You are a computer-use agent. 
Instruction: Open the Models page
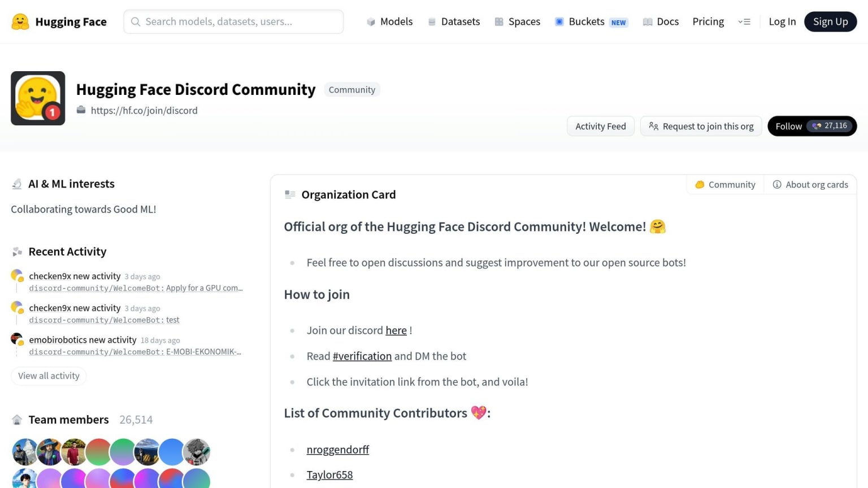click(x=389, y=21)
